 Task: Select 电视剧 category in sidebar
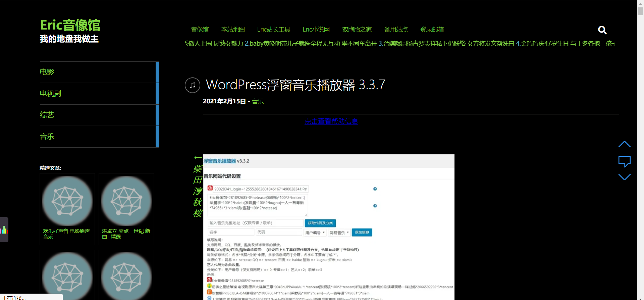[x=99, y=94]
